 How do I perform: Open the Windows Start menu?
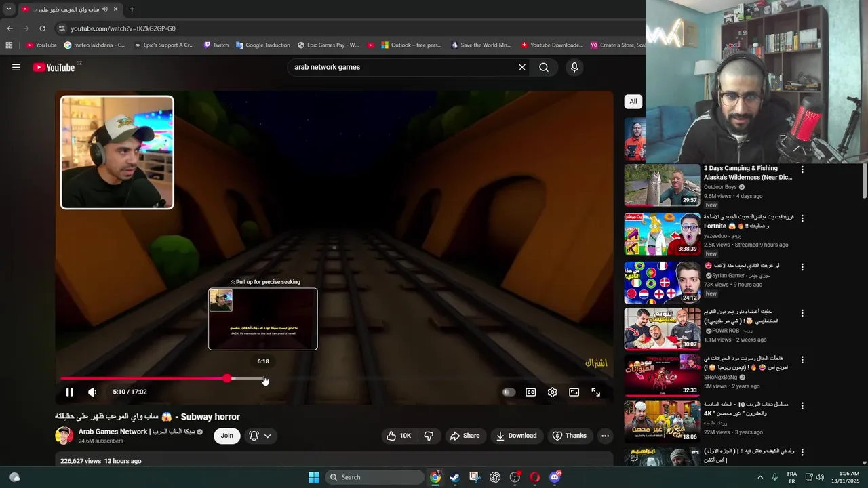314,477
